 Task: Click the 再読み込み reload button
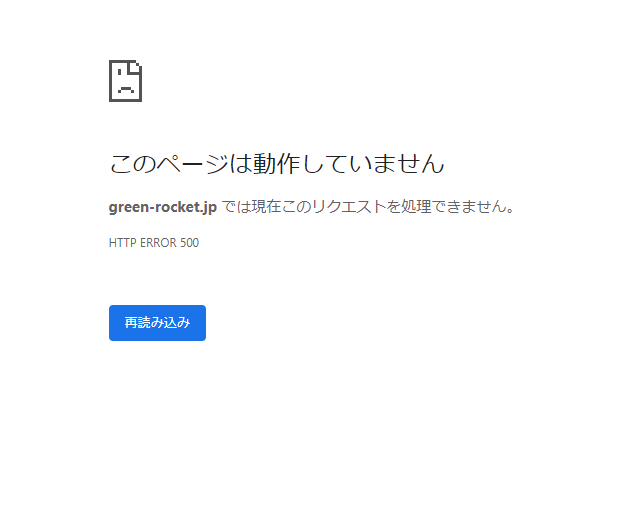click(157, 323)
